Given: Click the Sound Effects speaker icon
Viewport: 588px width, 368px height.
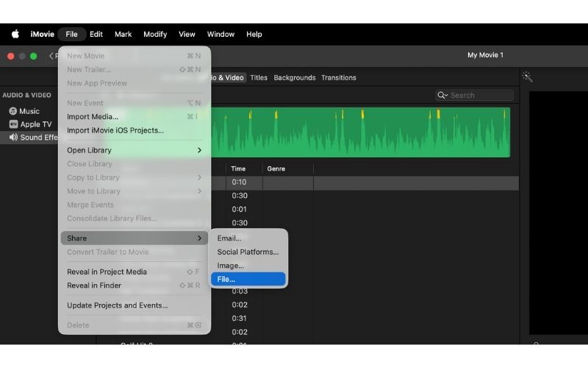Looking at the screenshot, I should [13, 138].
